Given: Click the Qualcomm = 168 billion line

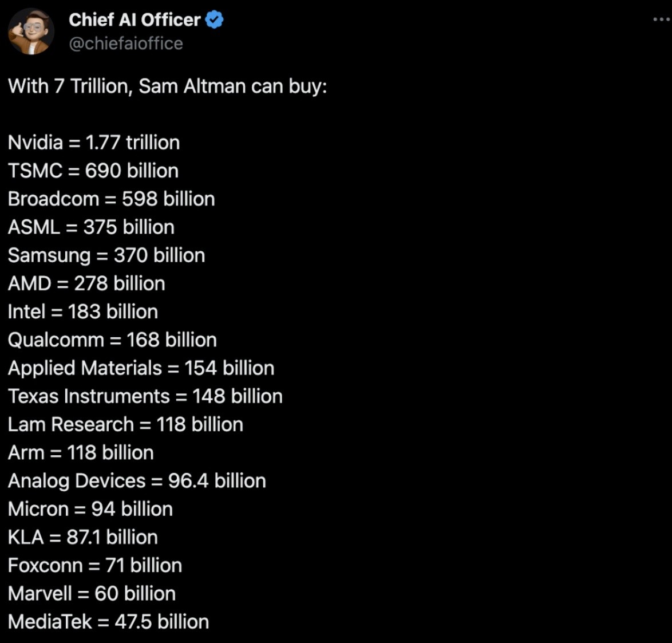Looking at the screenshot, I should [x=112, y=340].
